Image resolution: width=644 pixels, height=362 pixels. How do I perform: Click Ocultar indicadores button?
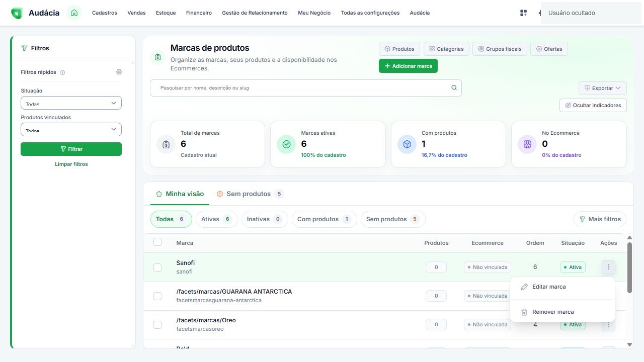[593, 106]
